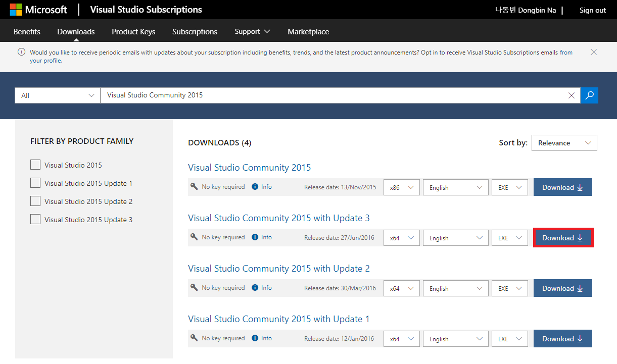Click release date 13/Nov/2015 text

click(x=340, y=187)
